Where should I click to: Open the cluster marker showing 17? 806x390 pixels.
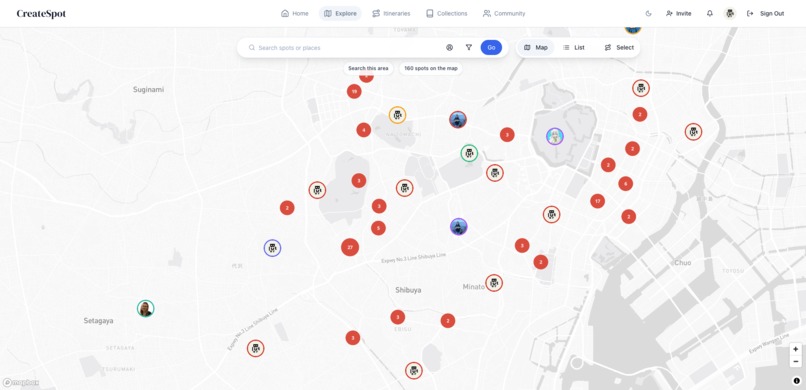(x=597, y=201)
